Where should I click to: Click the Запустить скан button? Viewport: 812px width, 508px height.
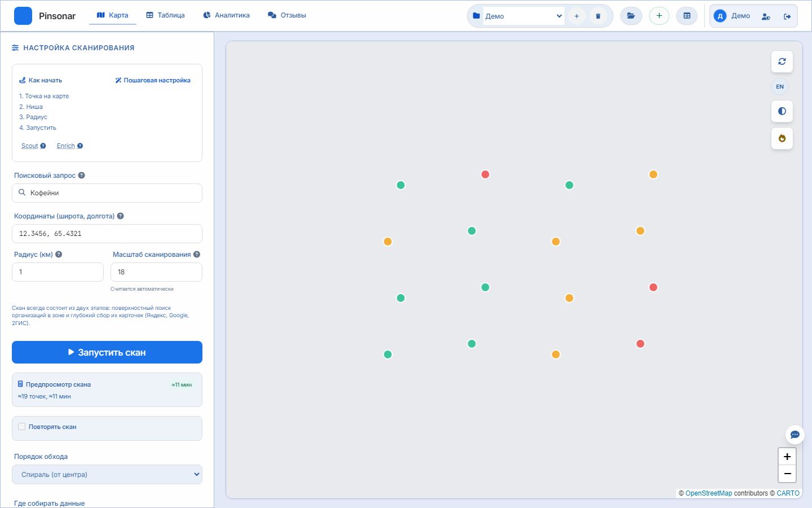(107, 352)
